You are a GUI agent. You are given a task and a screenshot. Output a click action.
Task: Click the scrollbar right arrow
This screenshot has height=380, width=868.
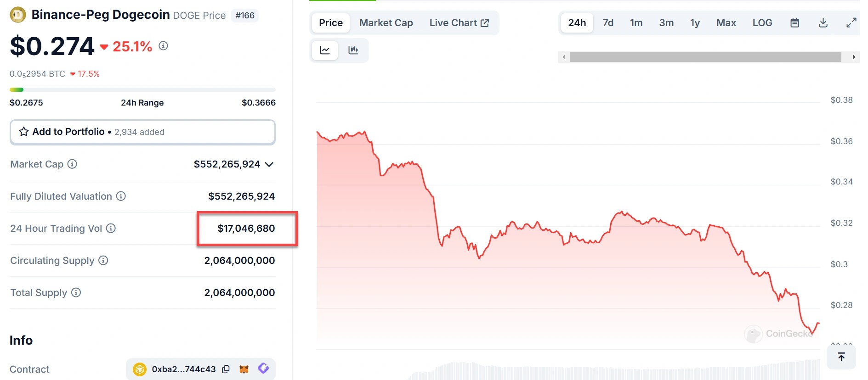854,57
